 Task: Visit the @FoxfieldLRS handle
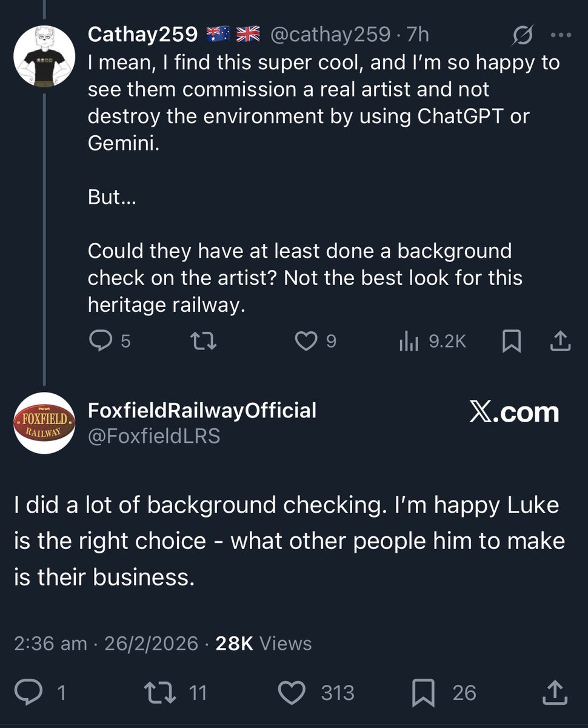[x=154, y=435]
